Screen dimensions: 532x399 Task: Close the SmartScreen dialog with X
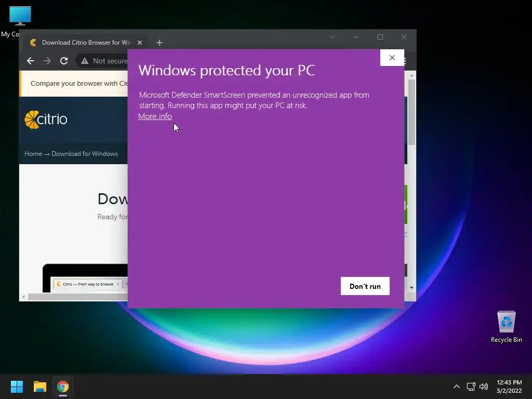(x=392, y=58)
